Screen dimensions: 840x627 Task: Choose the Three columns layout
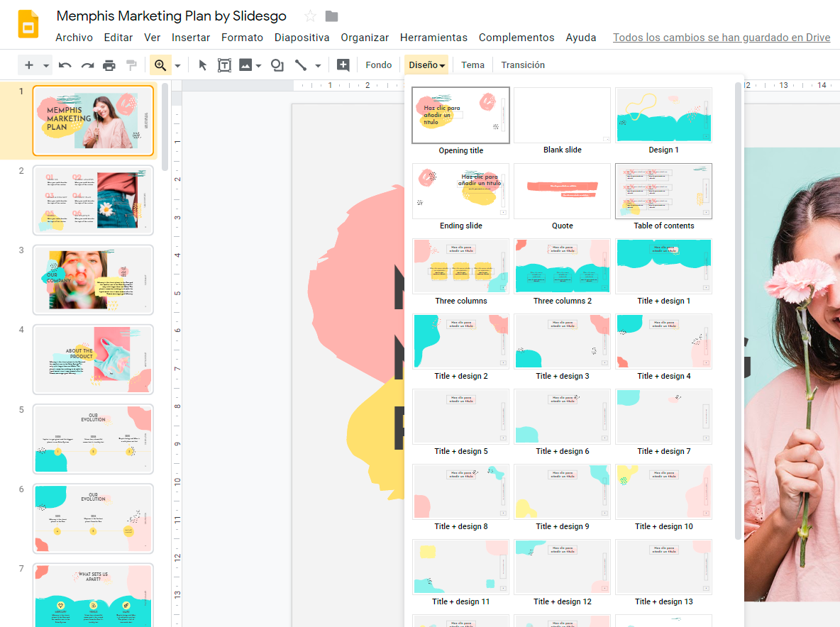pos(460,266)
